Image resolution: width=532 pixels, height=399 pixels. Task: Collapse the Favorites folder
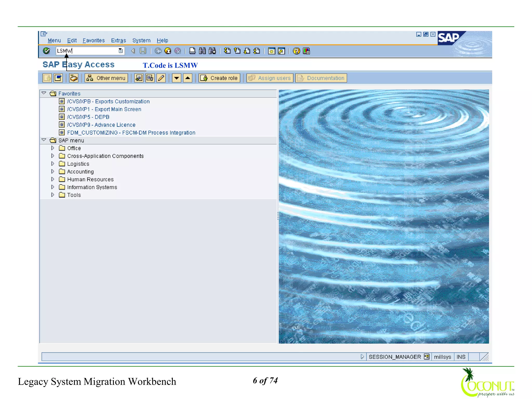(x=44, y=93)
